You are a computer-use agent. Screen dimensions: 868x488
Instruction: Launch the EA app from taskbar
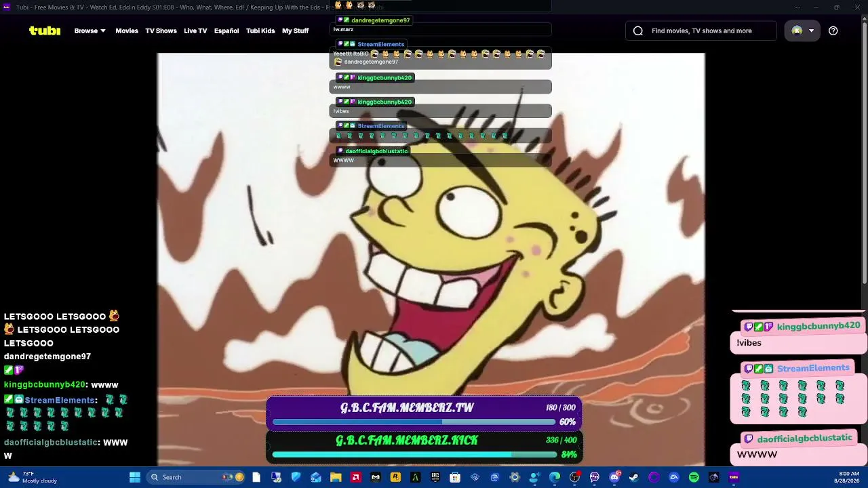point(674,477)
